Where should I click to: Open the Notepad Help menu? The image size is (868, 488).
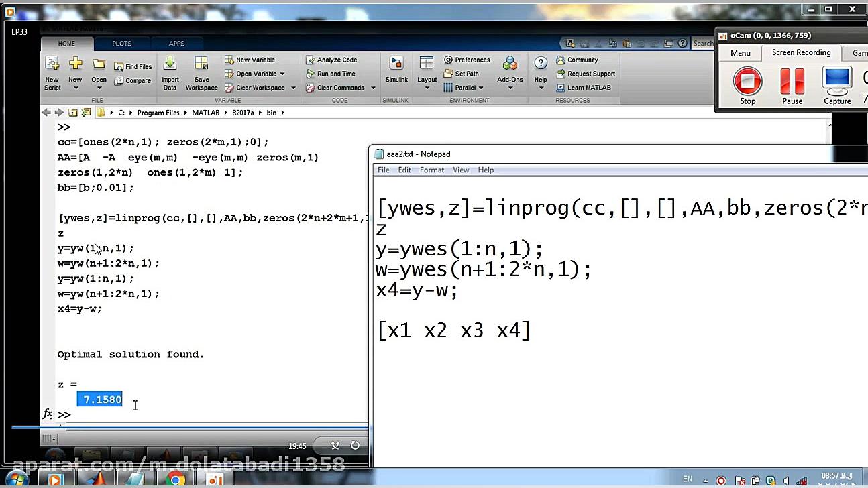(x=486, y=170)
